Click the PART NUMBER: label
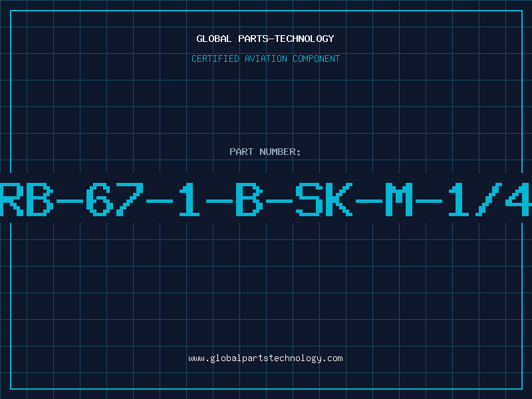The width and height of the screenshot is (532, 399). [x=265, y=152]
